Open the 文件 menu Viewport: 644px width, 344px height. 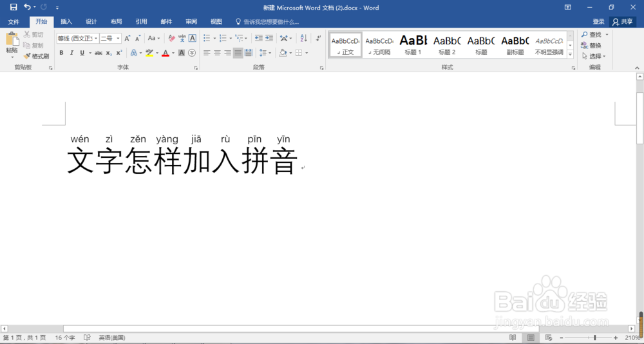click(14, 22)
